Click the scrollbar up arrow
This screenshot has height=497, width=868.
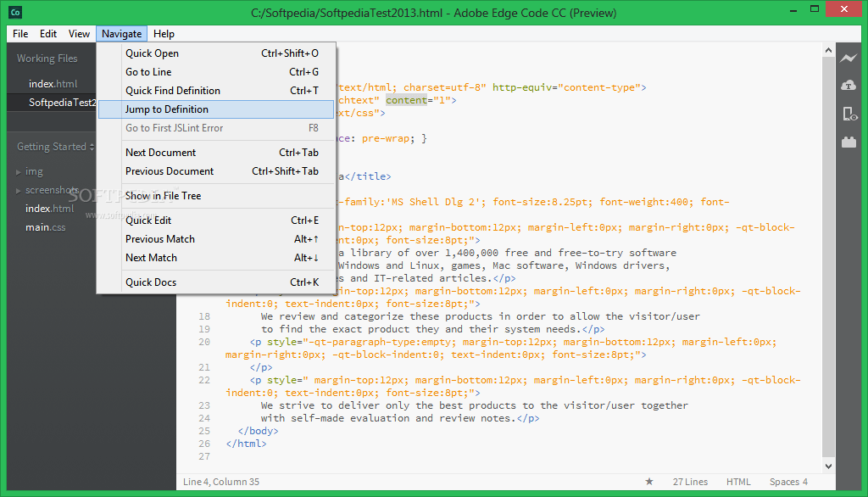click(828, 50)
